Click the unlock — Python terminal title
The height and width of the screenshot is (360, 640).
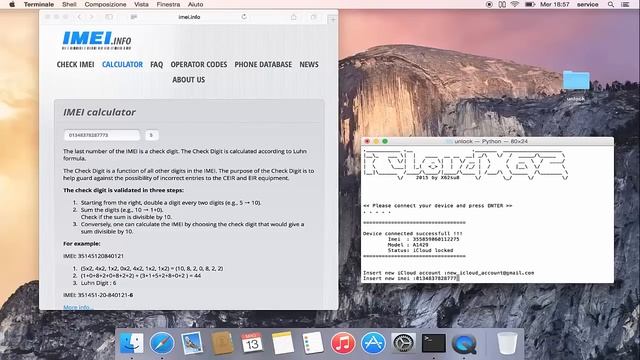coord(491,141)
